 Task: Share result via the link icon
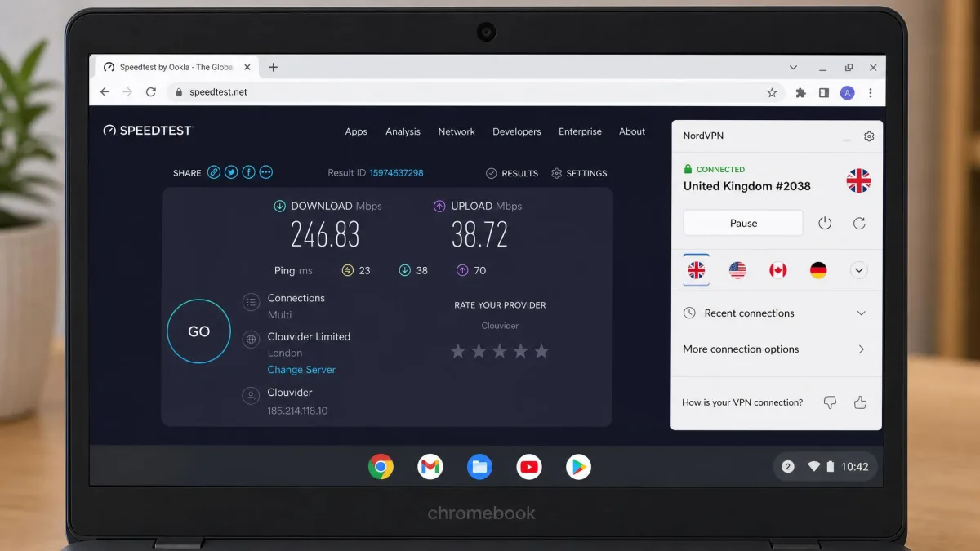(214, 172)
